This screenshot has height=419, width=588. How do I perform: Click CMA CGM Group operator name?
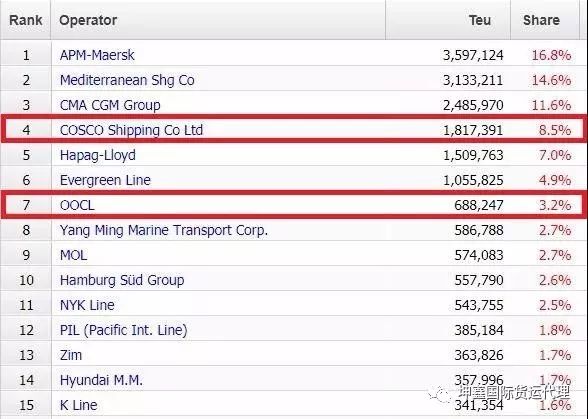[110, 105]
